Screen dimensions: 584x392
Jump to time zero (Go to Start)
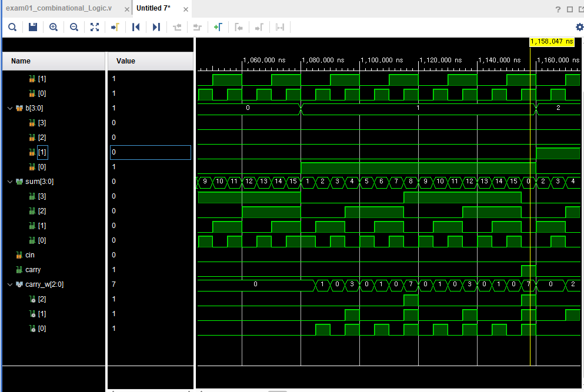coord(136,27)
